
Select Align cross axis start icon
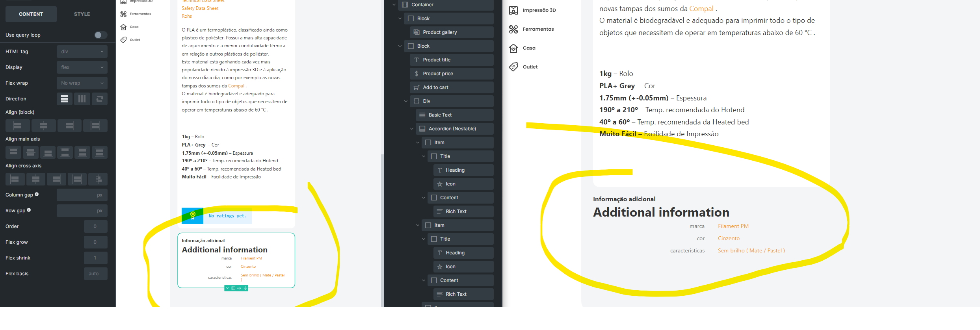[15, 179]
